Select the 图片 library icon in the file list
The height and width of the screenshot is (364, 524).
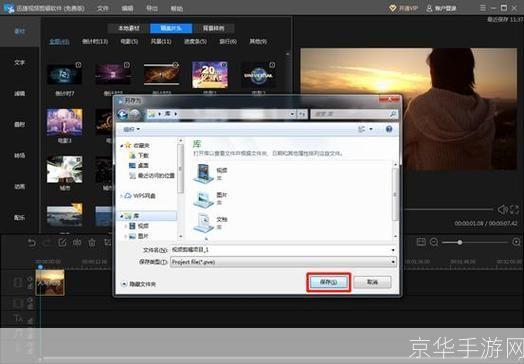coord(204,199)
